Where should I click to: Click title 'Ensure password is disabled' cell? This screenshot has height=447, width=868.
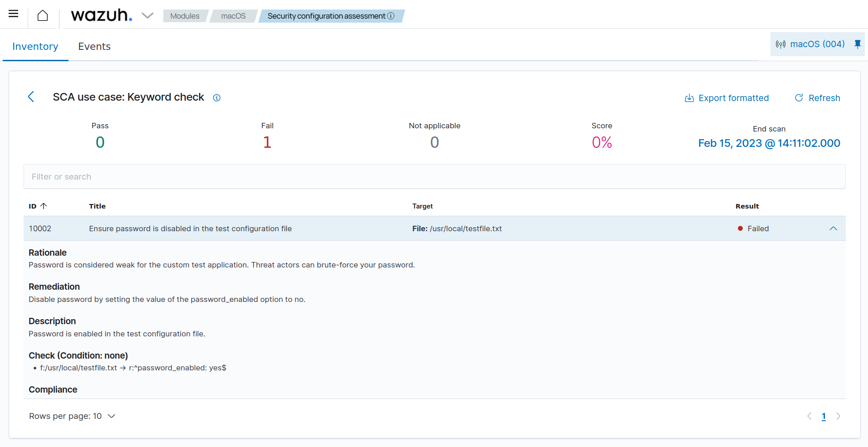(x=190, y=228)
